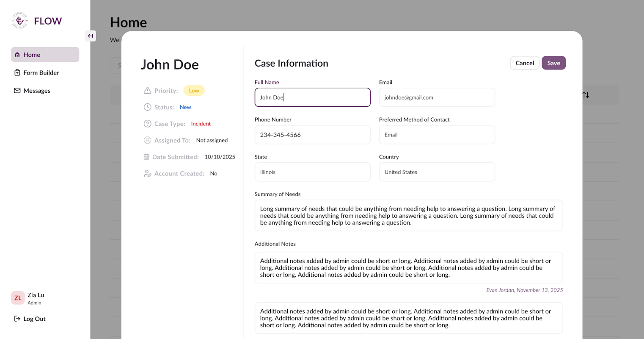The image size is (644, 339).
Task: Open the Country field showing United States
Action: coord(437,172)
